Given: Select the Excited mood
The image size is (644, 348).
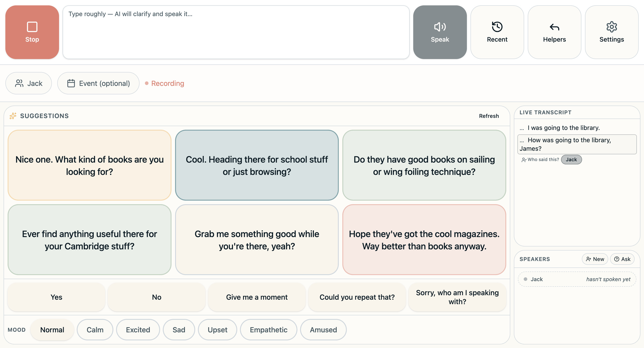Looking at the screenshot, I should coord(138,329).
